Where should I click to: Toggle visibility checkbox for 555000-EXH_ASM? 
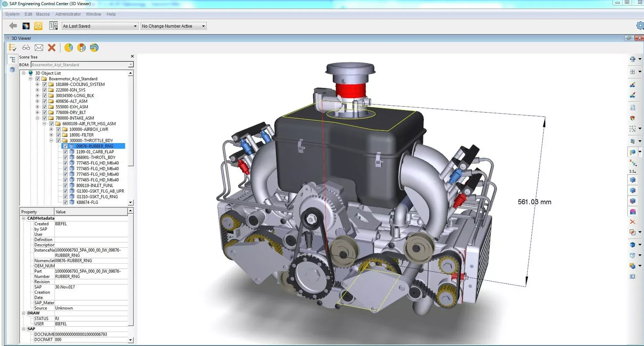[44, 107]
